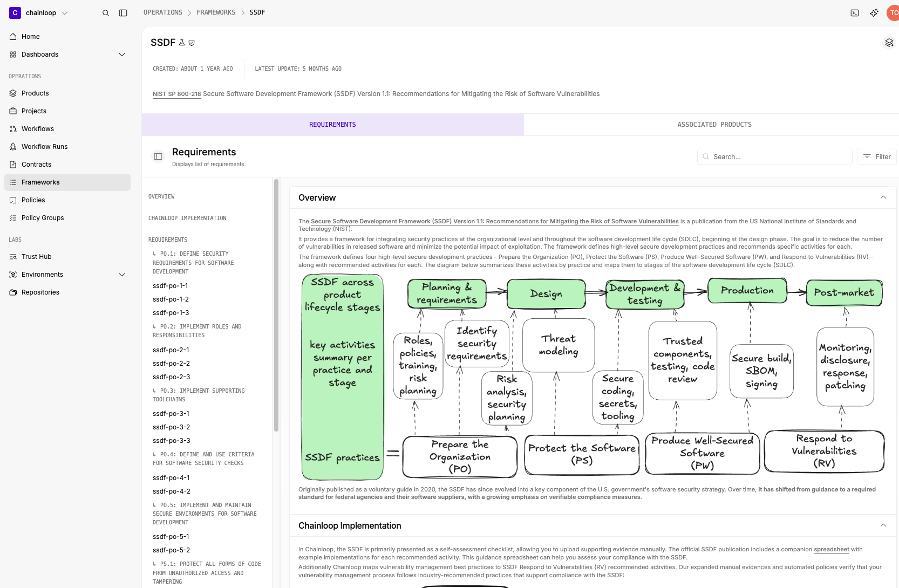899x588 pixels.
Task: Select requirement ssdf-po-5-2
Action: [x=171, y=550]
